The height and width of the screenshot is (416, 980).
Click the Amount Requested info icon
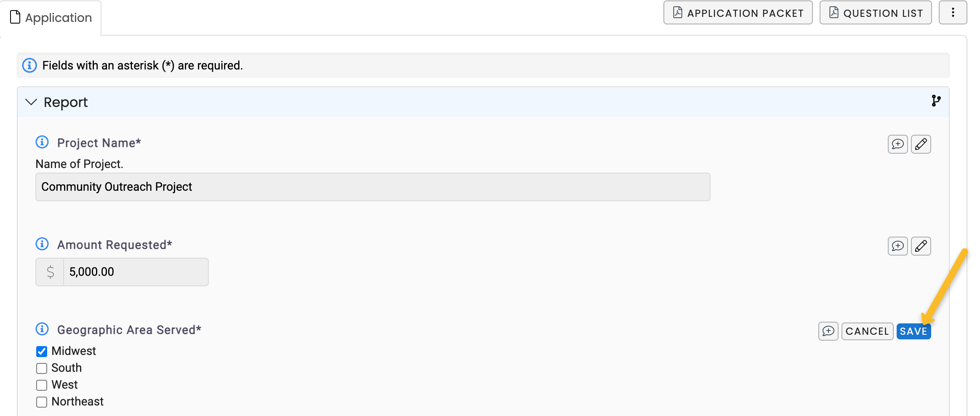(x=42, y=244)
